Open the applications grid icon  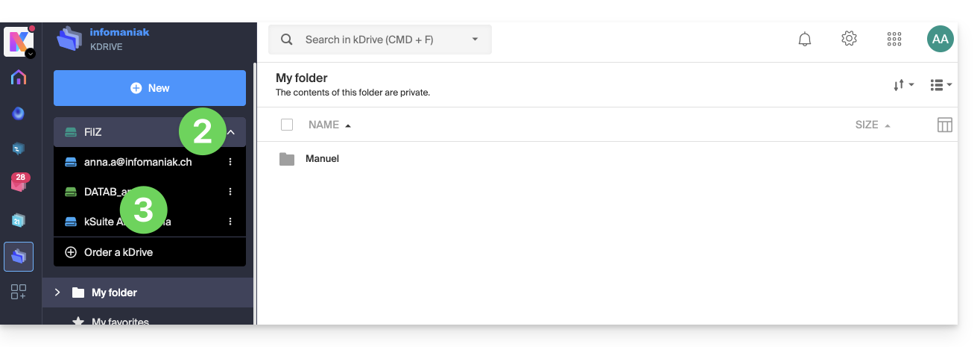894,40
